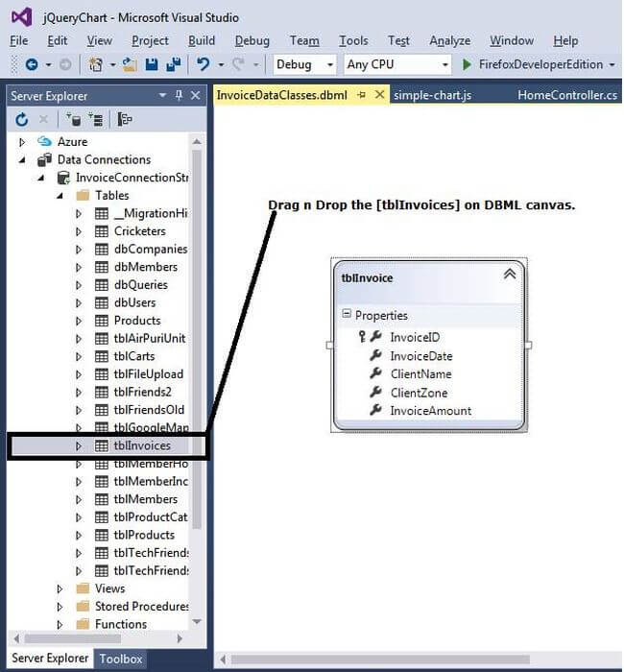Click scroll-down arrow in Server Explorer
624x672 pixels.
197,621
